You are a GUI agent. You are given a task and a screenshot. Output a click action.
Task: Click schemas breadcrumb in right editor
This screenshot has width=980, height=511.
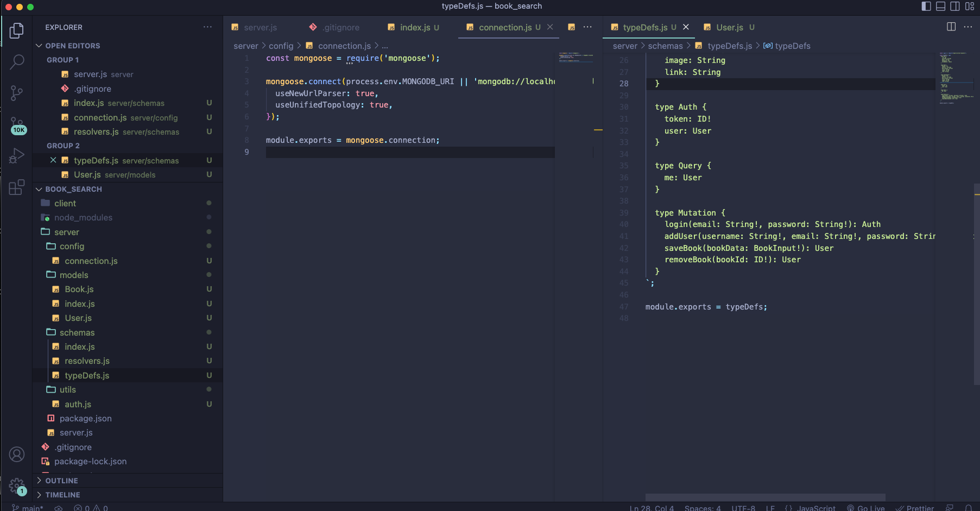[665, 46]
